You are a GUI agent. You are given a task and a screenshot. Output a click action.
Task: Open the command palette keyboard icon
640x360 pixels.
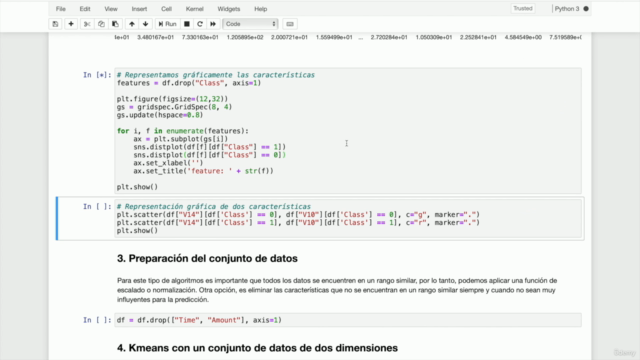click(290, 24)
